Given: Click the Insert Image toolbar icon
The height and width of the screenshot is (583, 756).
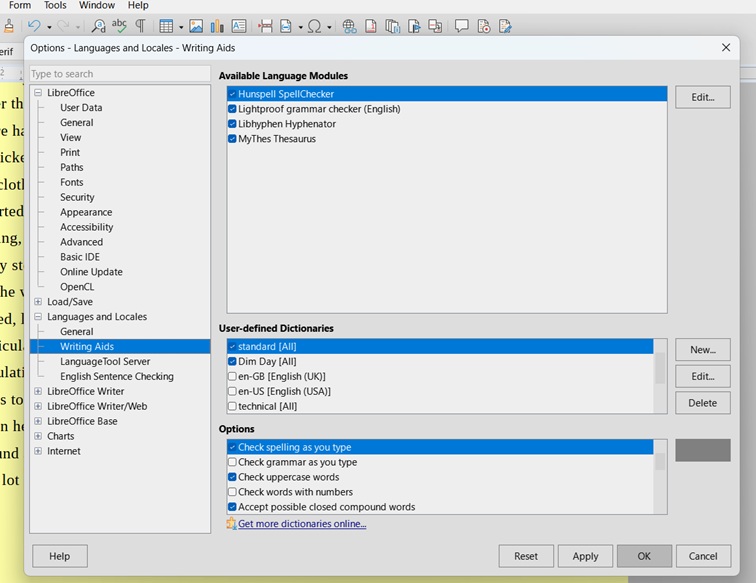Looking at the screenshot, I should [196, 26].
